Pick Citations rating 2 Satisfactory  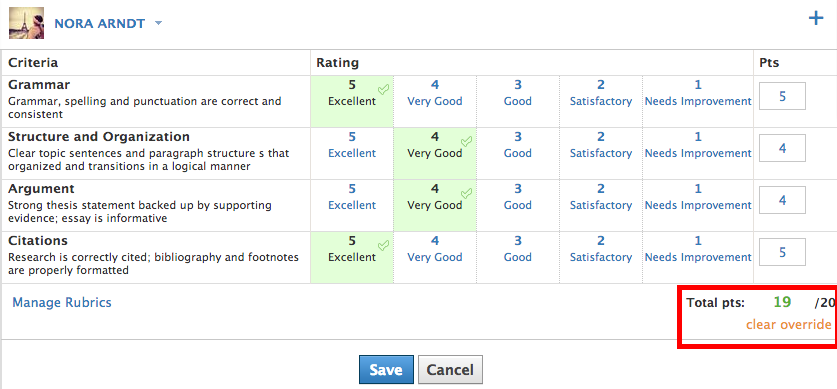pyautogui.click(x=601, y=249)
